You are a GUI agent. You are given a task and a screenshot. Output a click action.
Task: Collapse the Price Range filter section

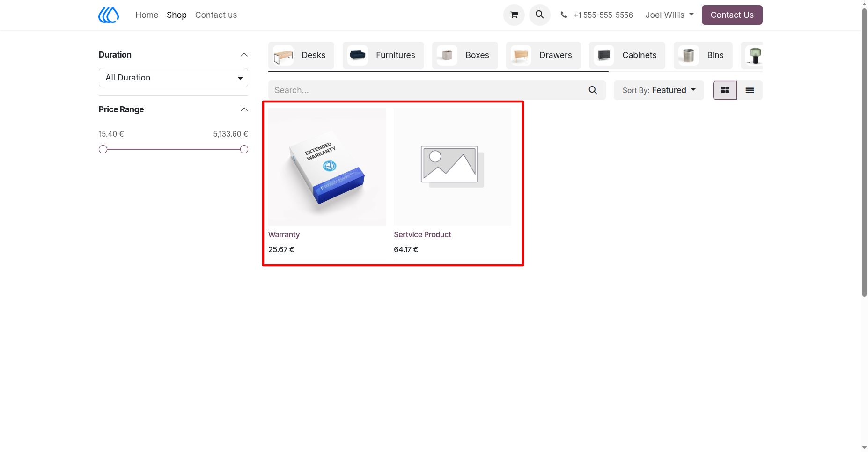[x=244, y=109]
